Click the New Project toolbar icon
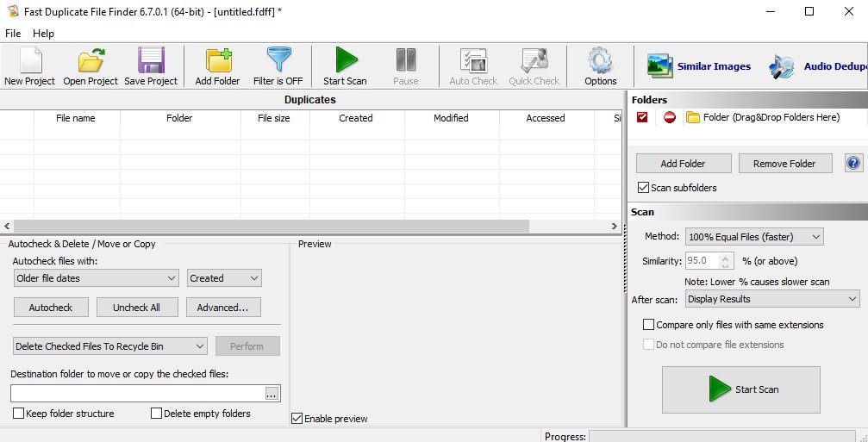868x442 pixels. click(x=30, y=59)
